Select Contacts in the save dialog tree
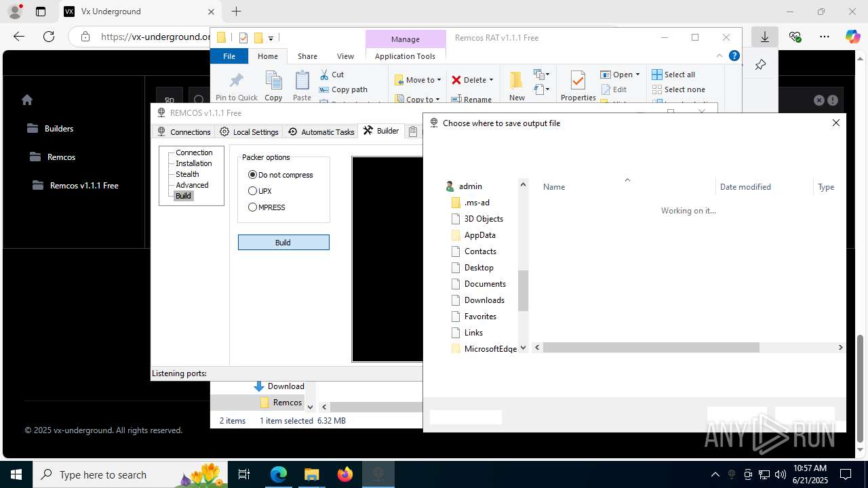Viewport: 868px width, 488px height. 473,251
